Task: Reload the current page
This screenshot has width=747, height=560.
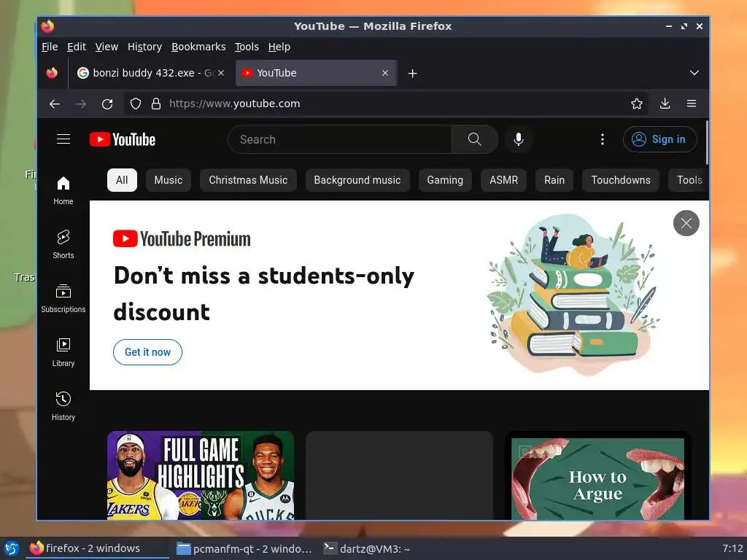Action: 107,104
